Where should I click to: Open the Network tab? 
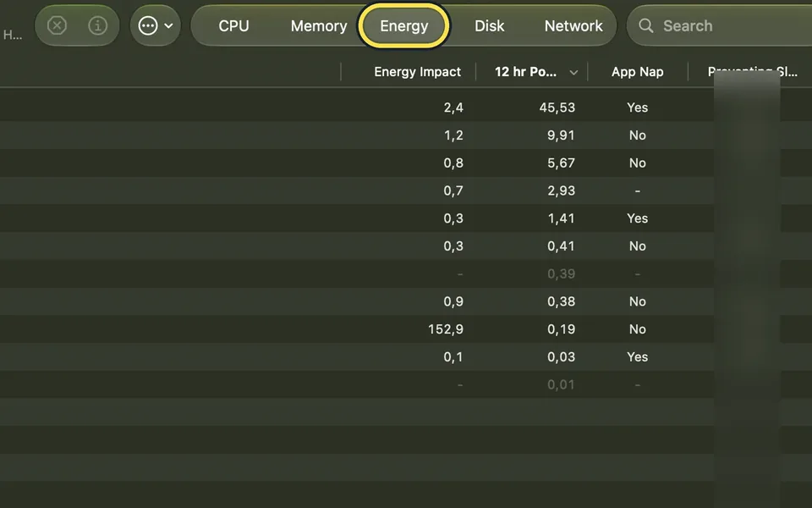(573, 26)
